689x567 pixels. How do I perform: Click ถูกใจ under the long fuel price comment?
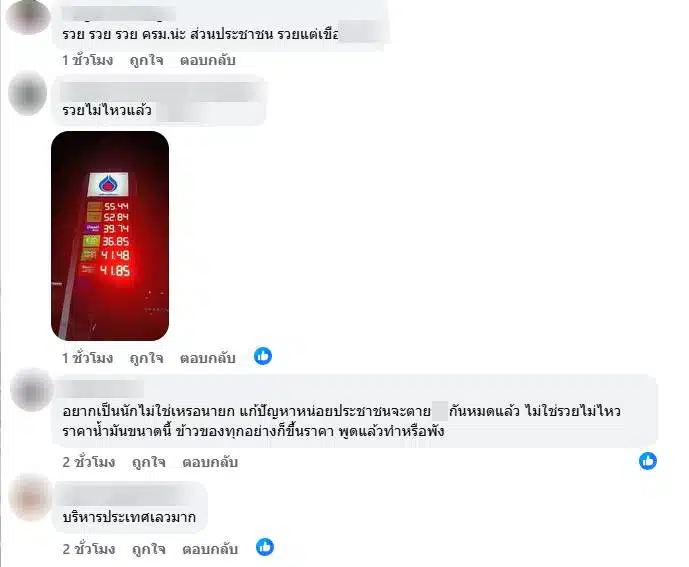[149, 462]
